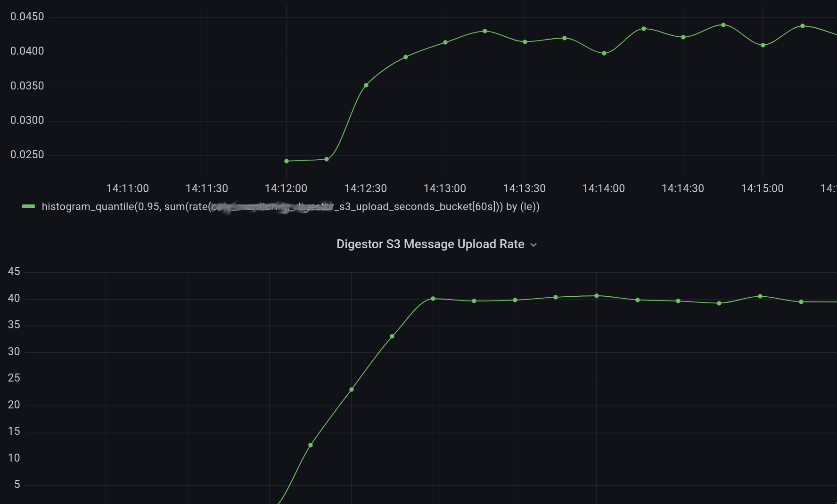Click the latency dip point at 14:14:00
This screenshot has height=504, width=837.
tap(604, 53)
